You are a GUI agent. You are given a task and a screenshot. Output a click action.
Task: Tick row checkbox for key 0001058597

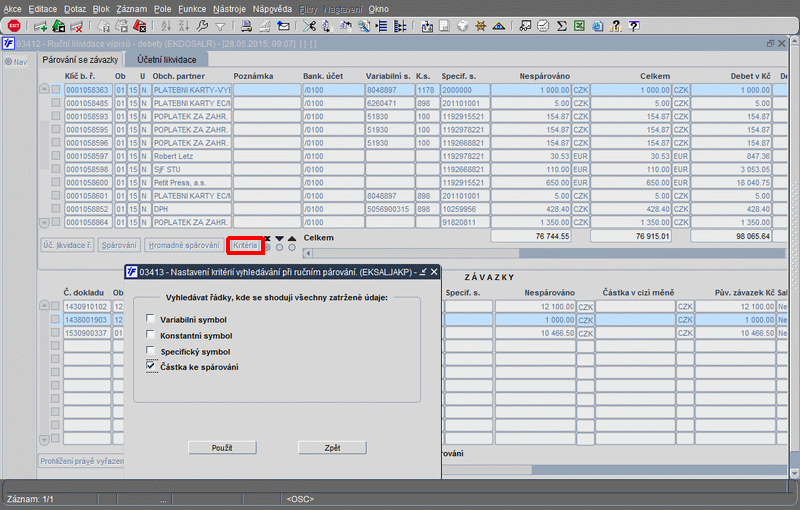[56, 156]
